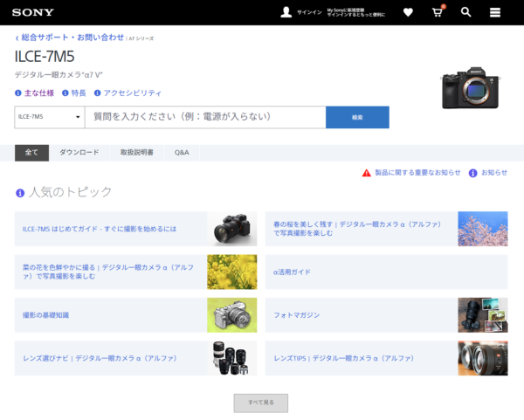
Task: Switch to Q&A tab
Action: pos(182,153)
